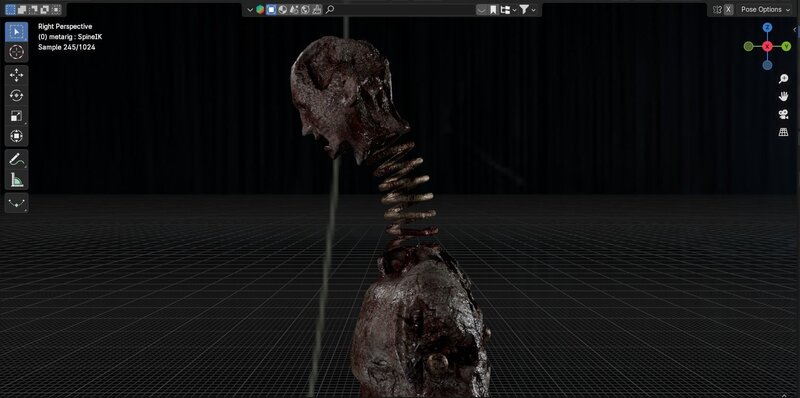Select the Measure tool
This screenshot has height=398, width=800.
coord(16,180)
